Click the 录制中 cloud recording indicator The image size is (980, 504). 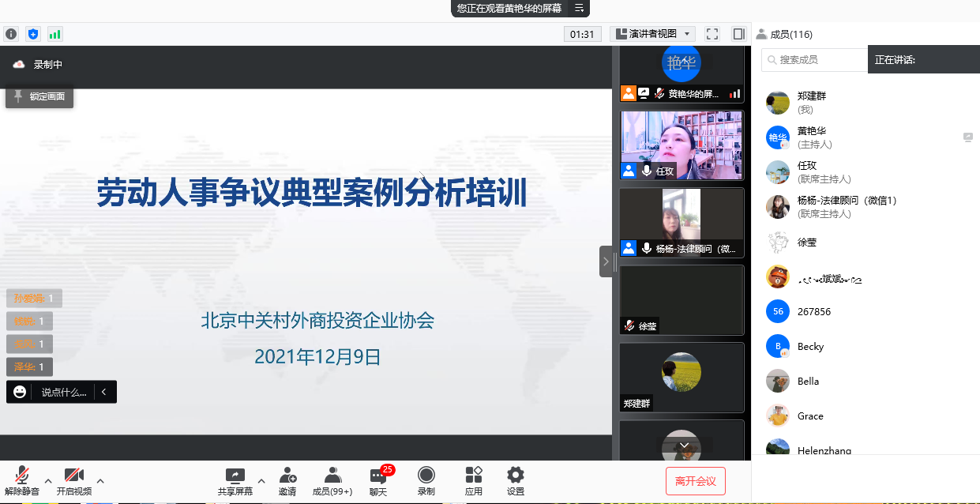(37, 65)
